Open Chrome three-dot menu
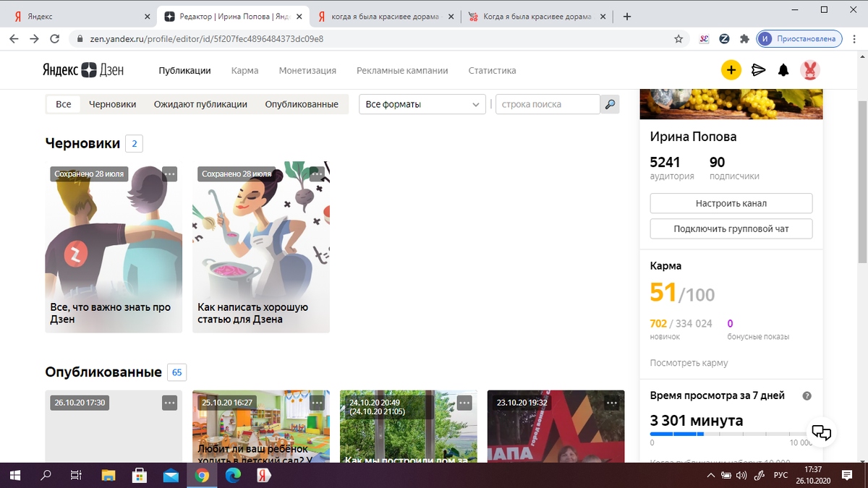 pyautogui.click(x=854, y=39)
